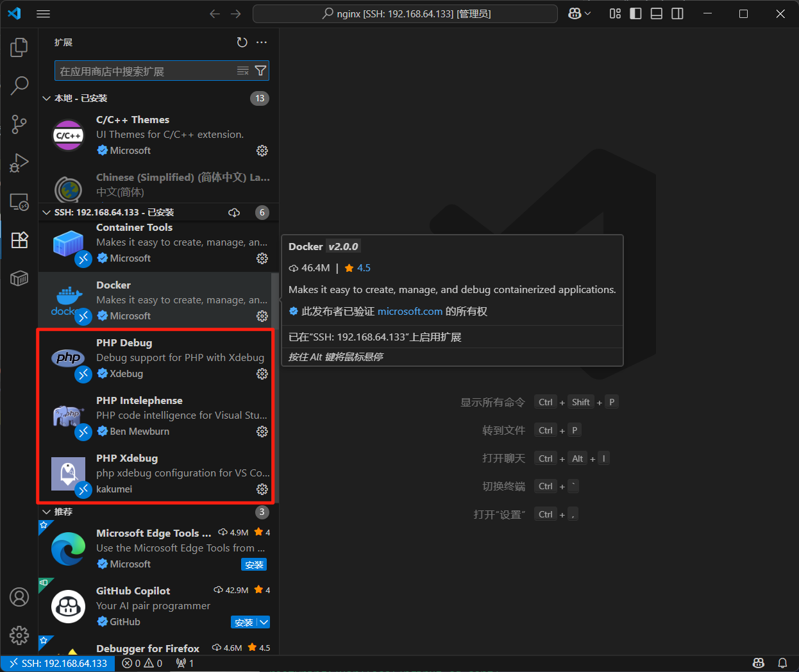Open the extensions filter funnel
This screenshot has width=799, height=672.
[260, 71]
